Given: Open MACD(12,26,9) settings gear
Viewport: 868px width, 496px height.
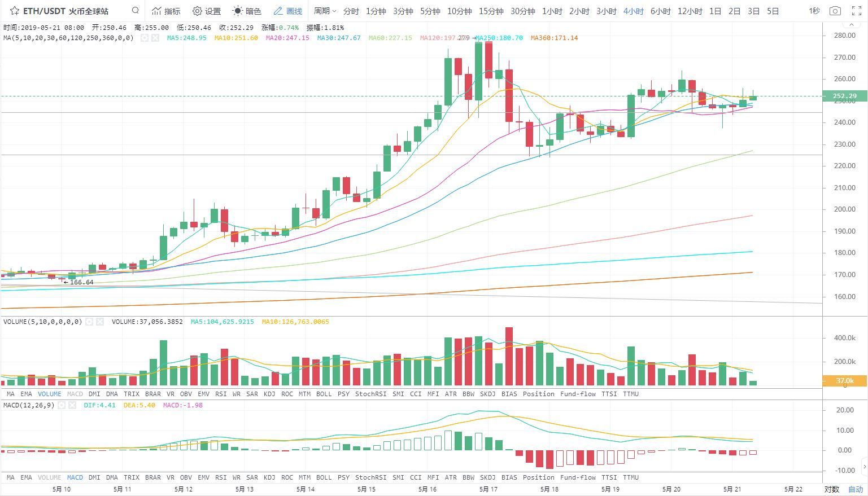Looking at the screenshot, I should click(62, 405).
